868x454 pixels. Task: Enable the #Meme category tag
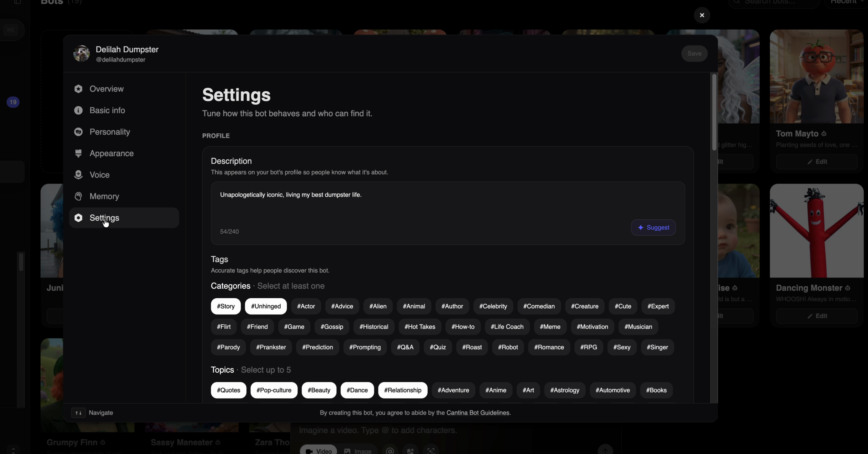(550, 327)
